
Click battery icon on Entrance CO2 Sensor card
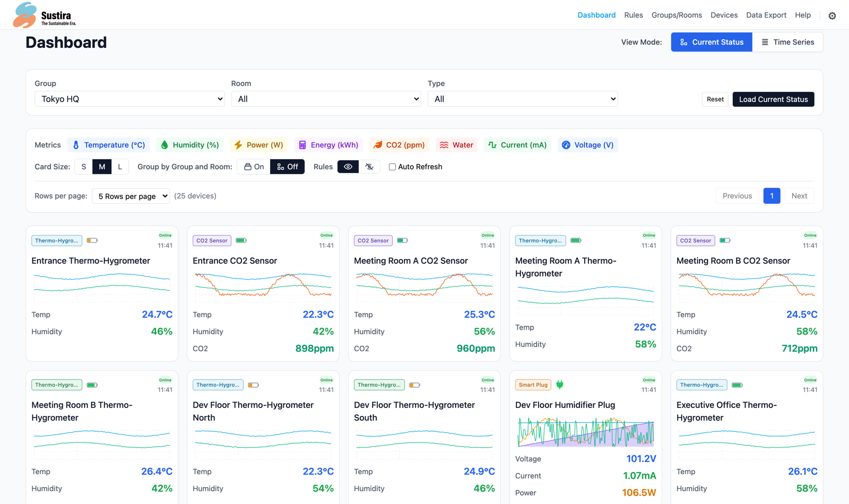coord(241,240)
